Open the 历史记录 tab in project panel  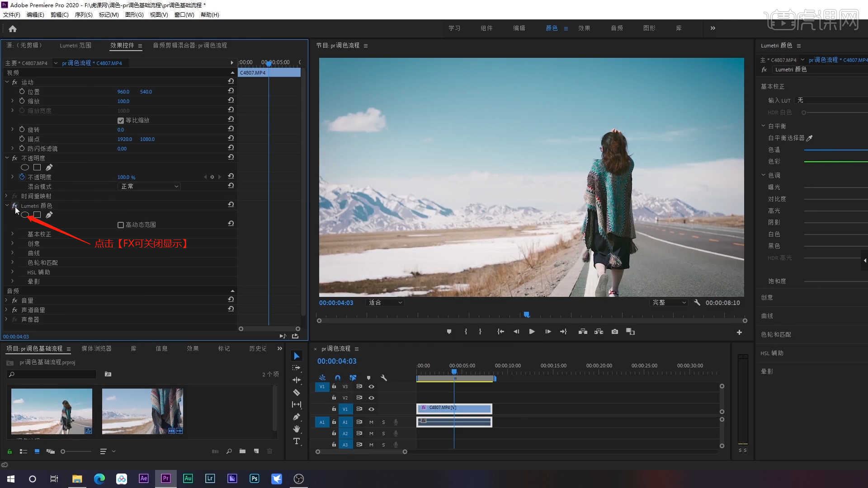[258, 349]
